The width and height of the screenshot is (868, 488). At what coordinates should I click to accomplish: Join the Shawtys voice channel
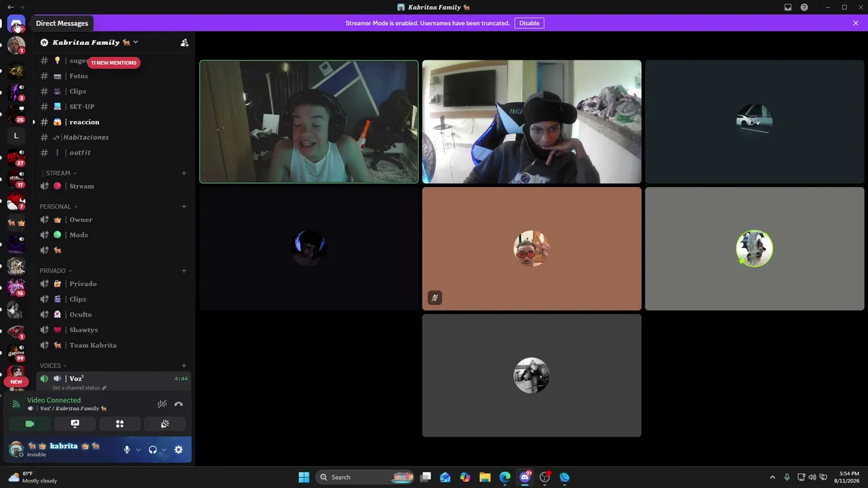click(x=113, y=330)
